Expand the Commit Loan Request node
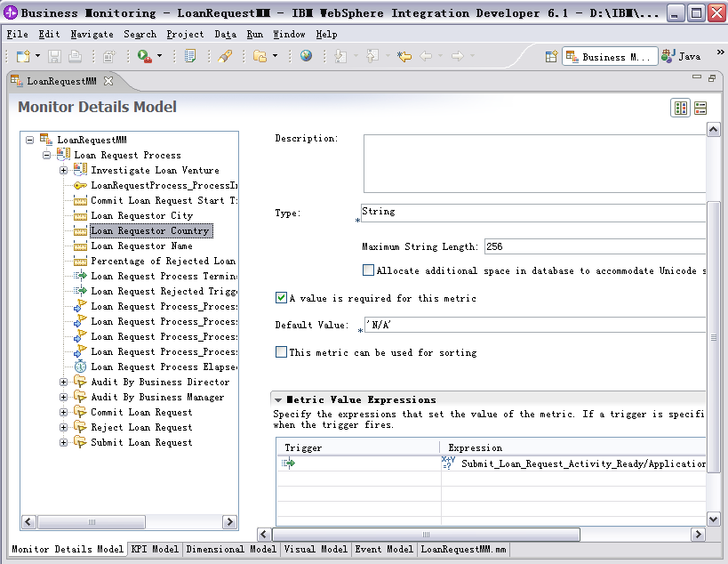 pos(63,413)
